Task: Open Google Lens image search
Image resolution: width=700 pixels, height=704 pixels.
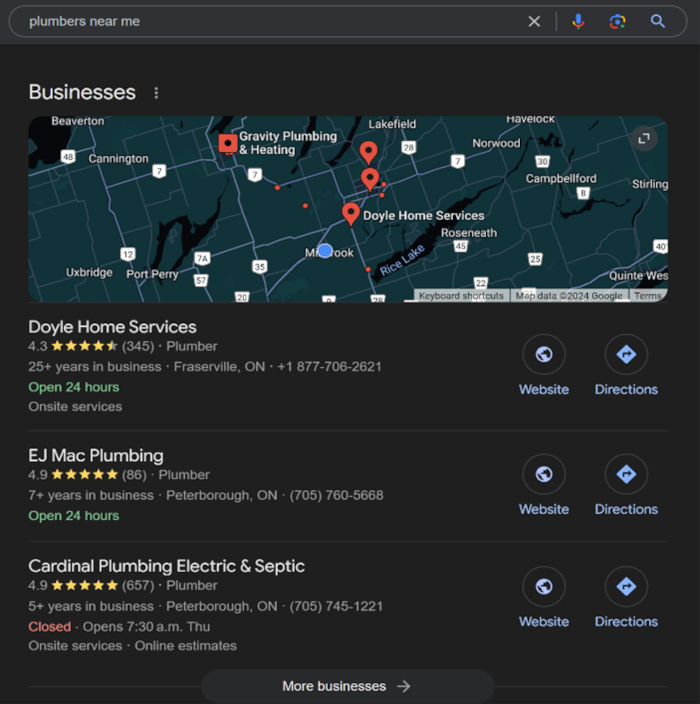Action: coord(617,21)
